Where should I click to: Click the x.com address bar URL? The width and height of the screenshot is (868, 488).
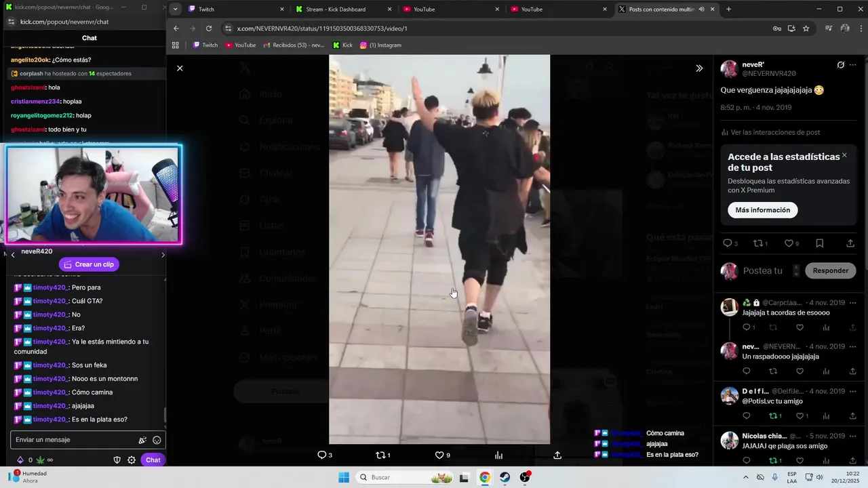(322, 28)
